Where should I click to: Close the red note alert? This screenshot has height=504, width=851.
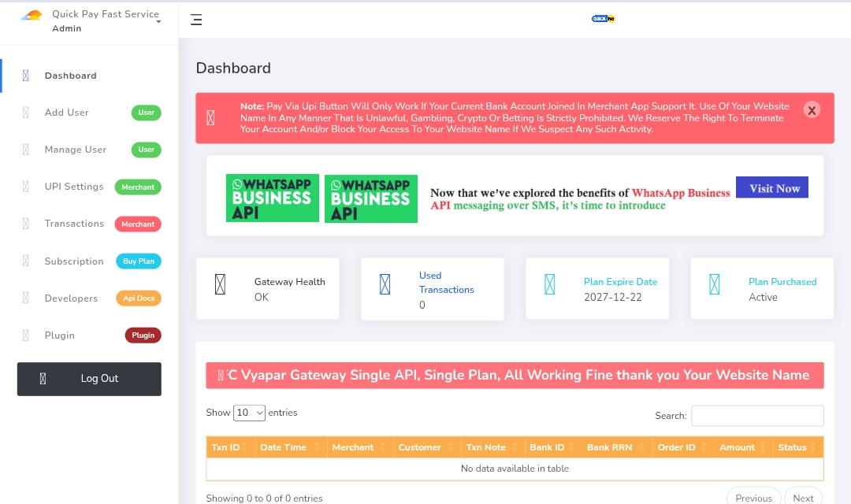pyautogui.click(x=812, y=110)
